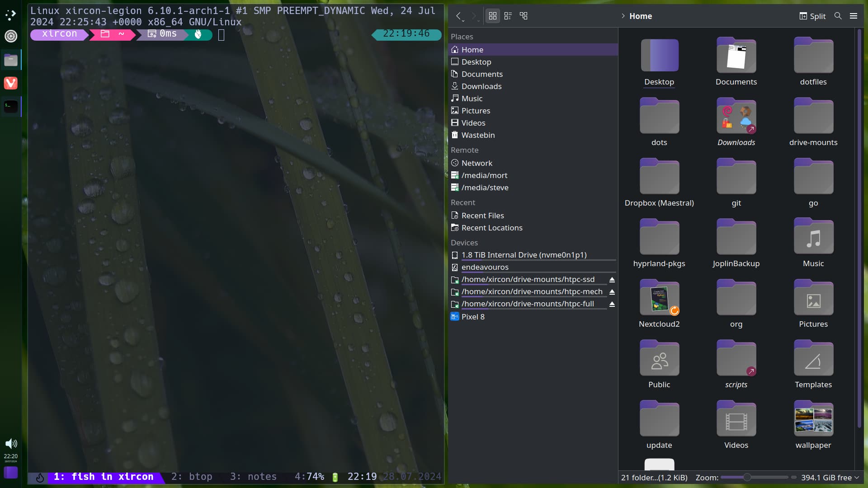The image size is (868, 488).
Task: Switch to details tree view mode
Action: point(524,16)
